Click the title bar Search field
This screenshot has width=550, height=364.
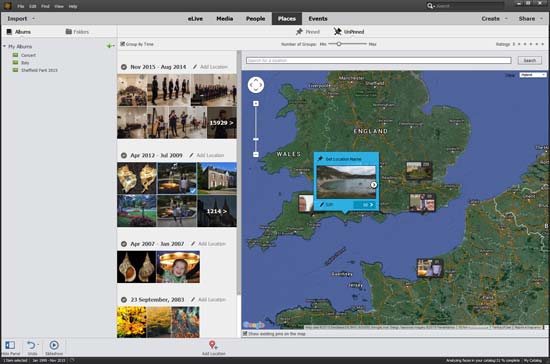(470, 6)
